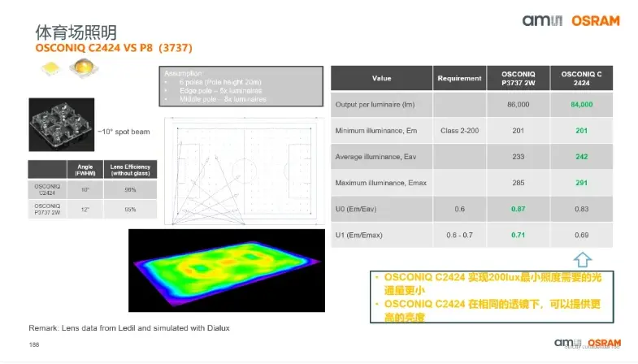This screenshot has width=638, height=364.
Task: Click OSCONIQ C 2424 column header in large table
Action: click(x=581, y=78)
